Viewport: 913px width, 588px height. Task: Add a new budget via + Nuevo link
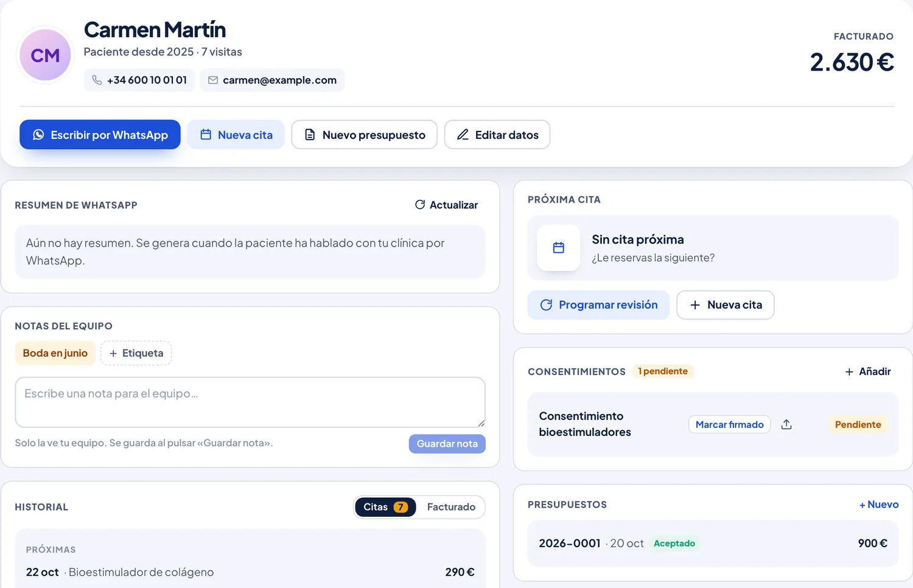click(x=878, y=505)
